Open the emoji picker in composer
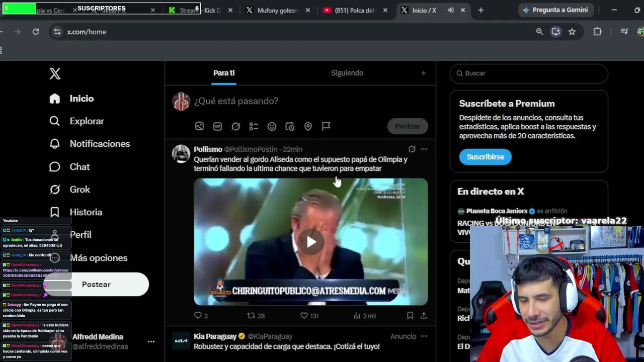This screenshot has height=362, width=644. (x=272, y=126)
